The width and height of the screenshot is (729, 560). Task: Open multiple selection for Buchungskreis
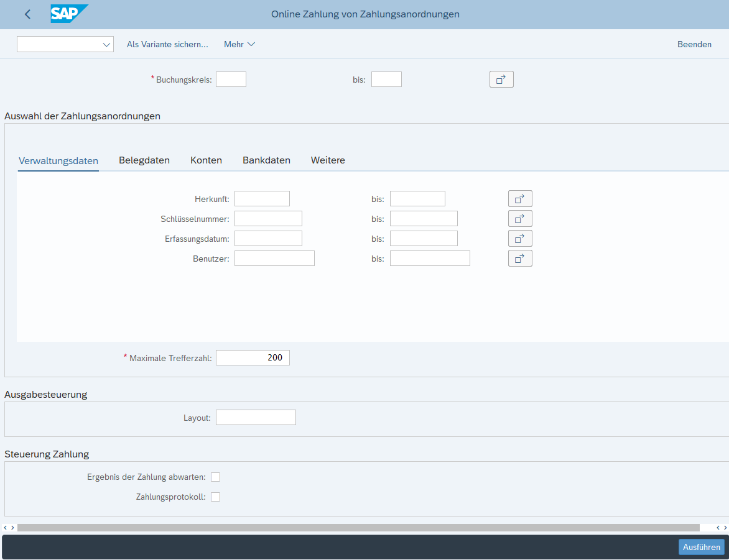click(501, 80)
